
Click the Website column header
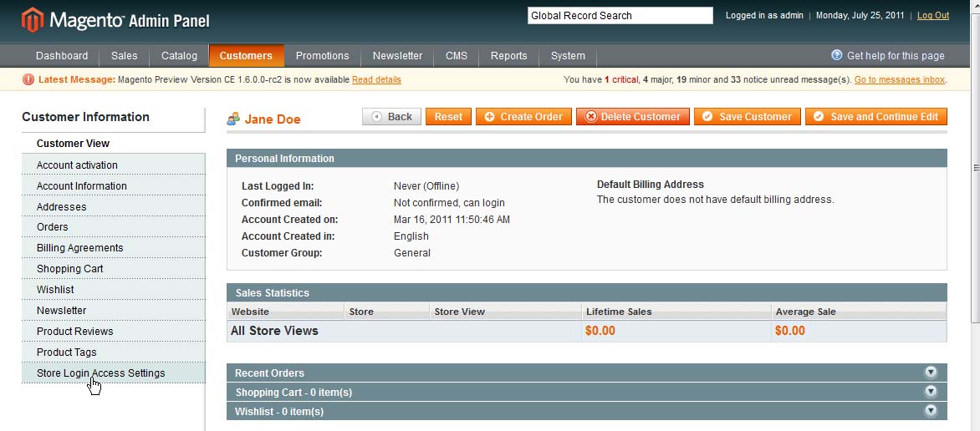coord(286,312)
